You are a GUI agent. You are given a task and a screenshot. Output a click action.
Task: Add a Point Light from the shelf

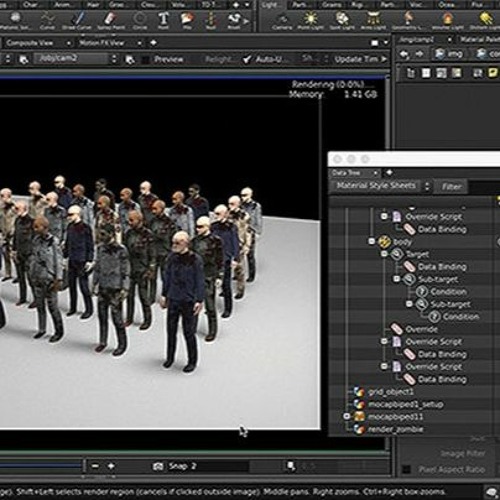(x=310, y=21)
